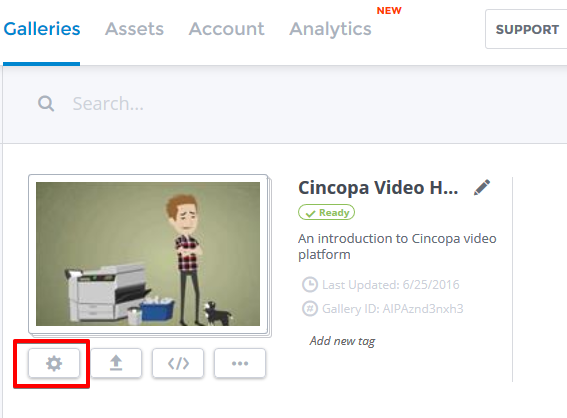567x418 pixels.
Task: Open the Assets tab
Action: [x=135, y=29]
